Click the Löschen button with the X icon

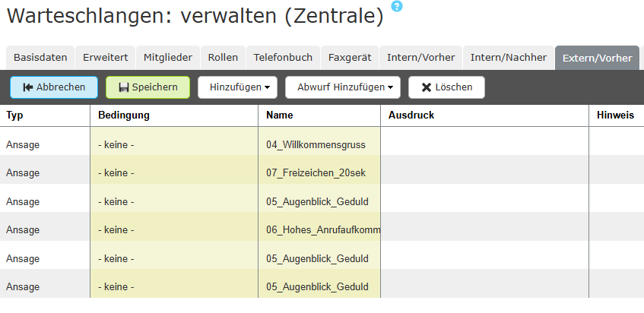tap(446, 87)
